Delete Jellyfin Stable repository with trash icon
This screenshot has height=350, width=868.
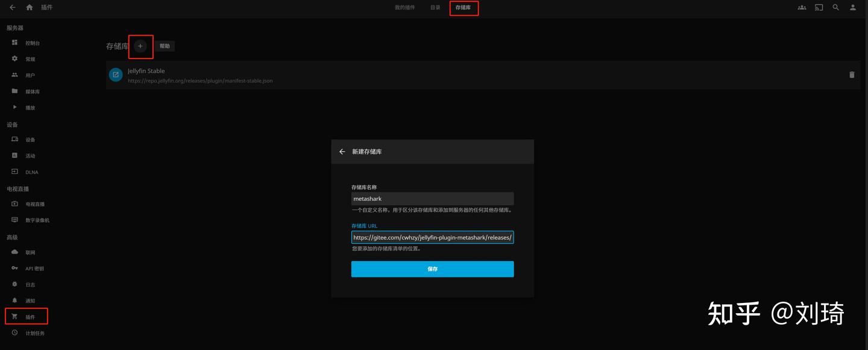pos(852,75)
